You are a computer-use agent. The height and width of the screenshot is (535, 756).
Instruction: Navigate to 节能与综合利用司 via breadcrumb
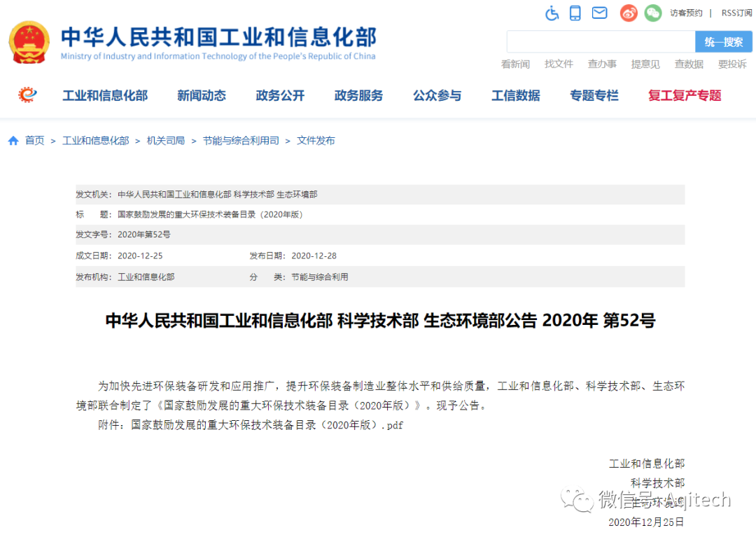click(241, 140)
